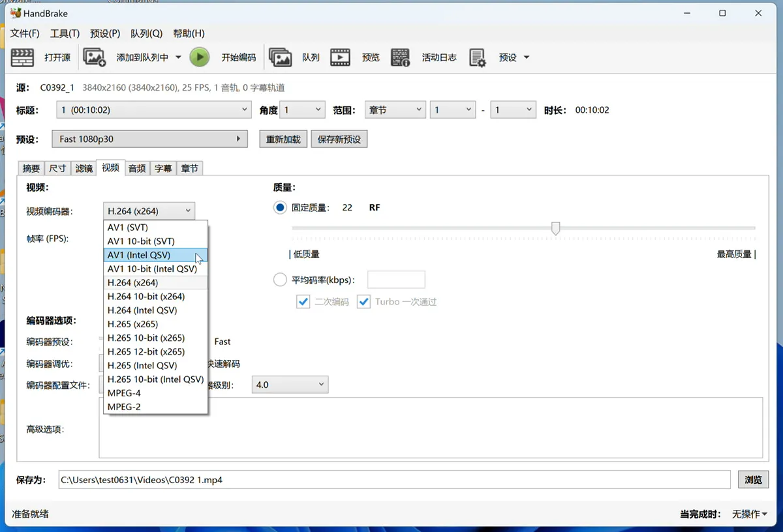Open the Activity Log icon
Image resolution: width=783 pixels, height=532 pixels.
pyautogui.click(x=400, y=57)
